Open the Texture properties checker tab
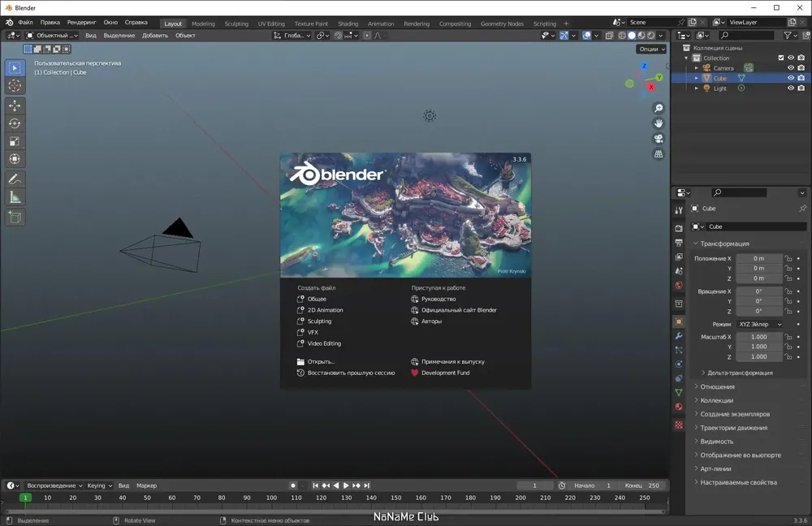The image size is (812, 526). [x=678, y=425]
